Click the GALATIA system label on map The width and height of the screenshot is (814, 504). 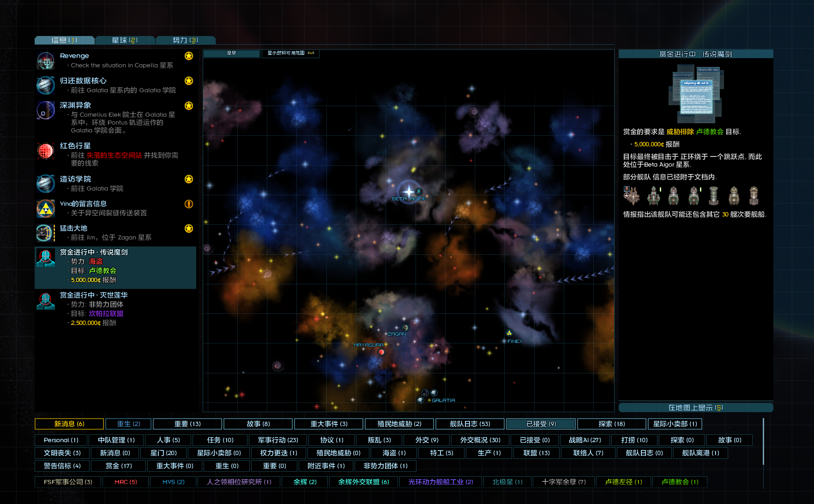(x=443, y=400)
